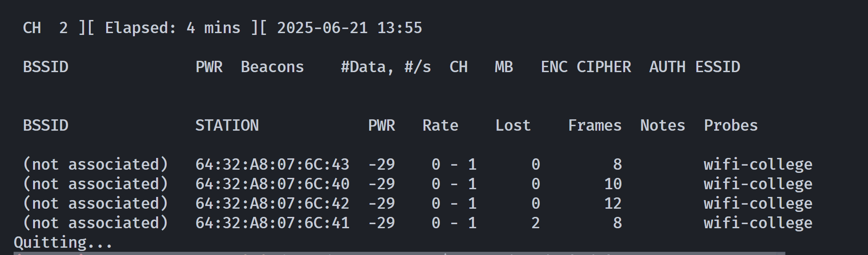Click station MAC 64:32:A8:07:6C:41

[272, 223]
